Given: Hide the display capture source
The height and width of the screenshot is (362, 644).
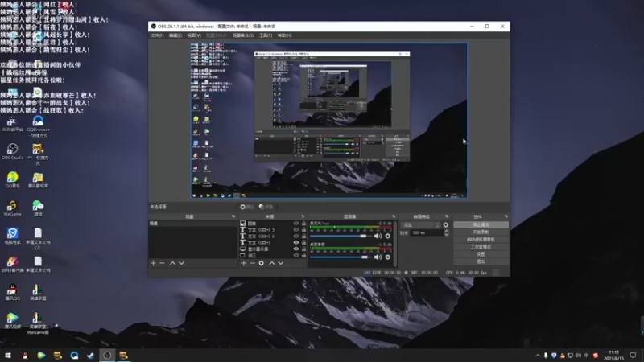Looking at the screenshot, I should 295,249.
